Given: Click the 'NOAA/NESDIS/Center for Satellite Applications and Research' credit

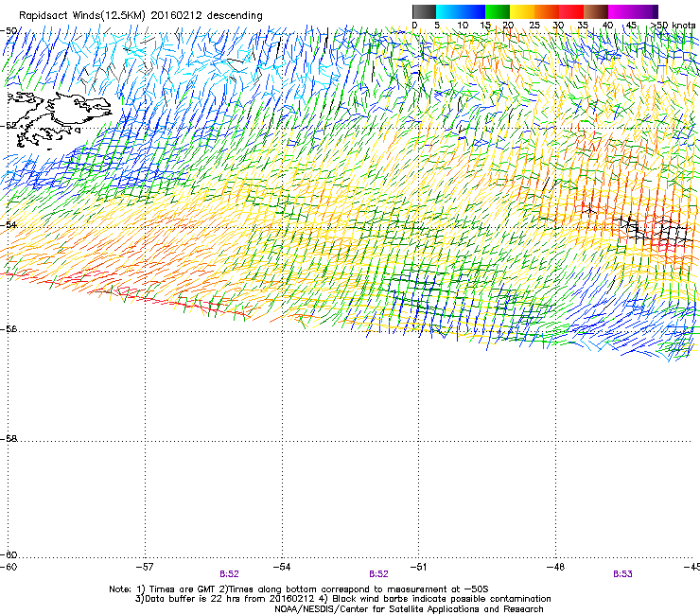Looking at the screenshot, I should [x=409, y=608].
